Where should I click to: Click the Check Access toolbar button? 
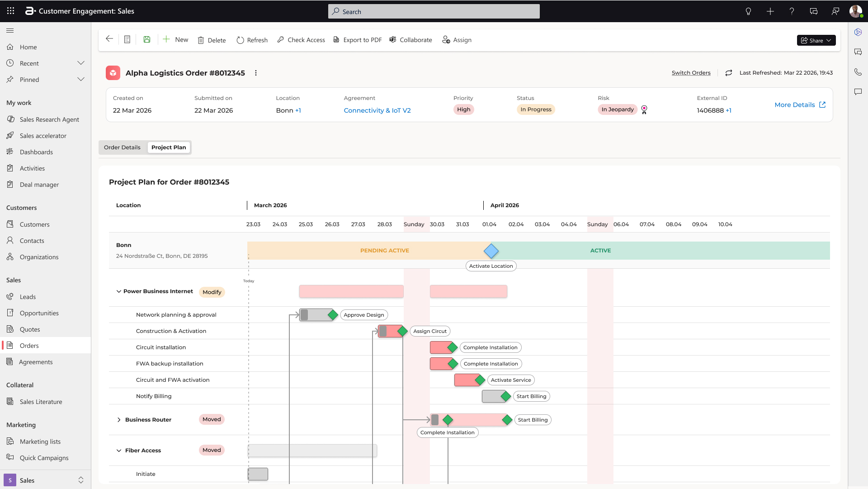pyautogui.click(x=301, y=40)
